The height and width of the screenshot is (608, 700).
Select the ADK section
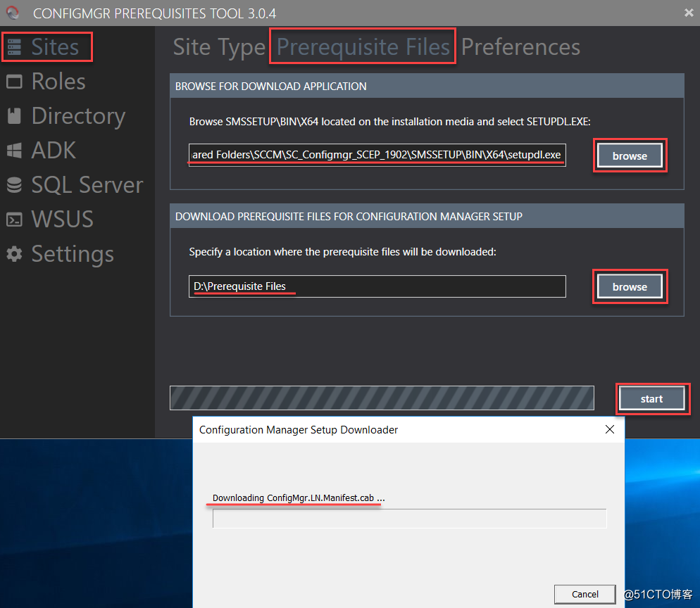(54, 151)
